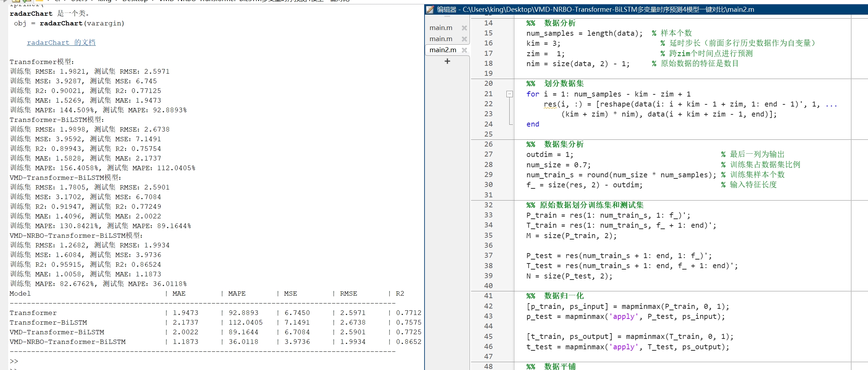Open a new editor tab with the plus button
The width and height of the screenshot is (868, 370).
coord(447,61)
